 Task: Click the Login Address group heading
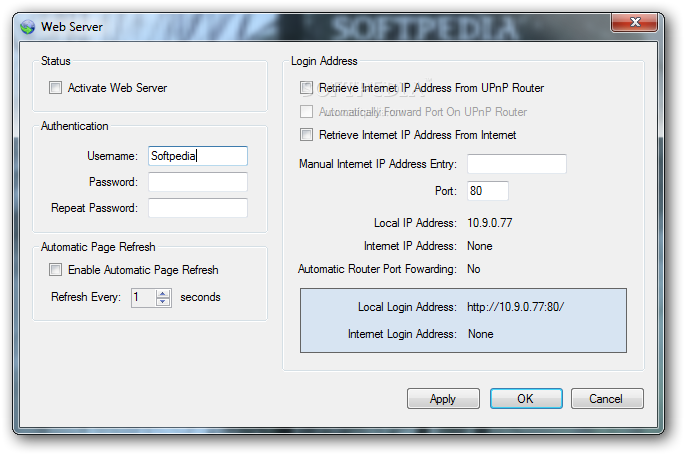tap(324, 61)
